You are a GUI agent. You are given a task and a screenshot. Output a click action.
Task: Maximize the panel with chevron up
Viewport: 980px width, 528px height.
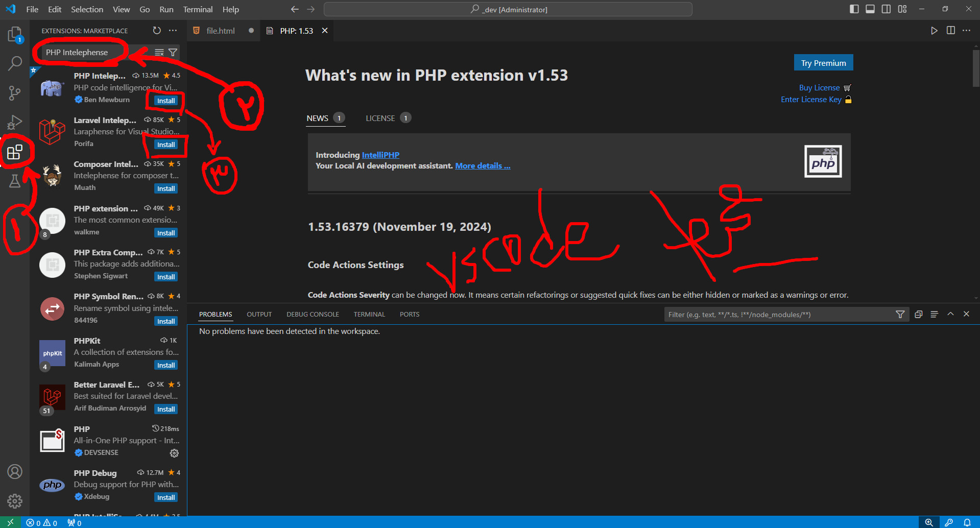950,314
